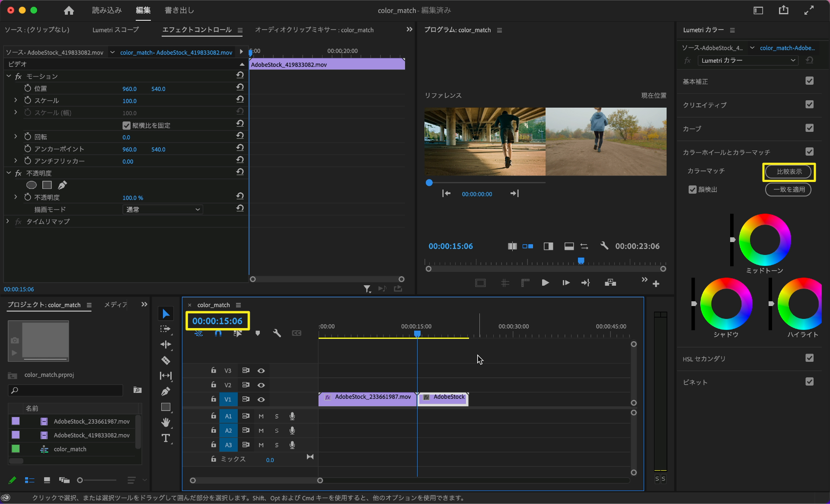Toggle カーブ checkbox
The height and width of the screenshot is (504, 830).
[810, 128]
